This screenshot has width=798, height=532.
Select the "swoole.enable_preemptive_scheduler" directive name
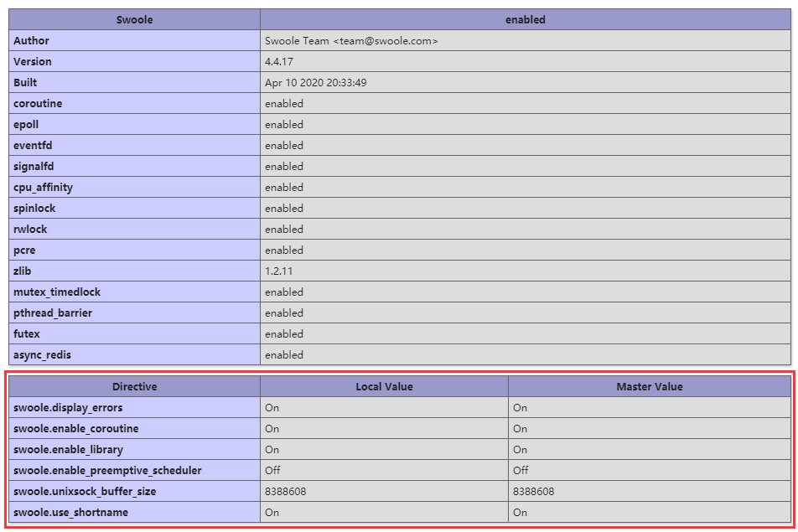point(107,470)
